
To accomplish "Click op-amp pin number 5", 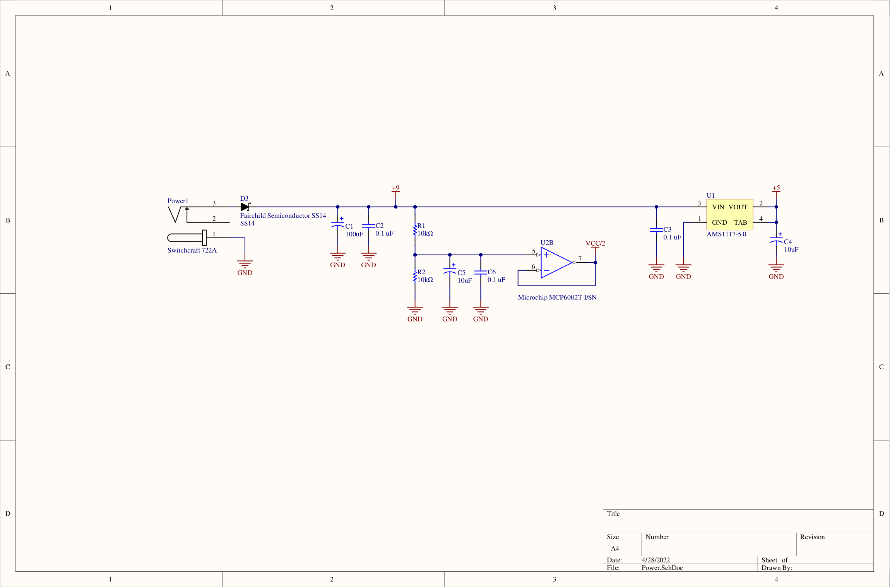I will pyautogui.click(x=534, y=251).
